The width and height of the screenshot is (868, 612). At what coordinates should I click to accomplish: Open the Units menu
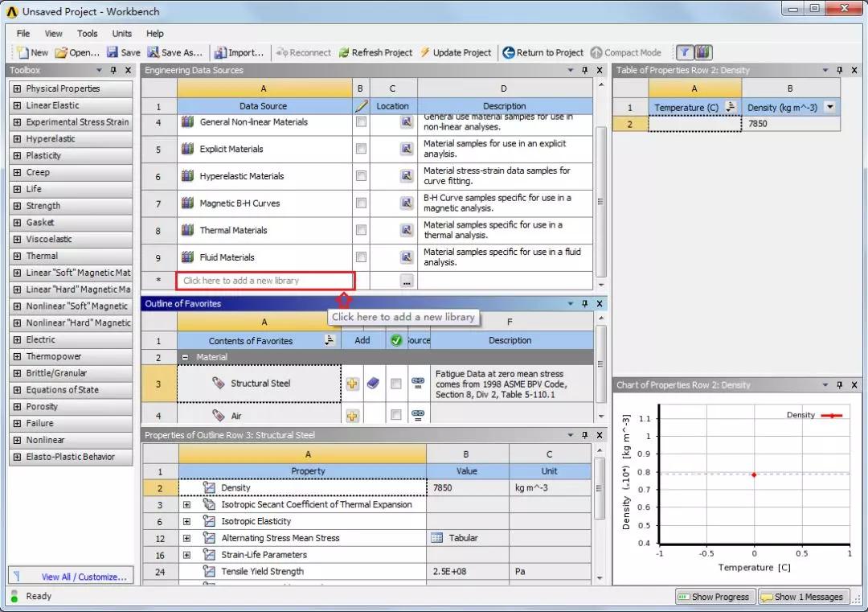[121, 34]
